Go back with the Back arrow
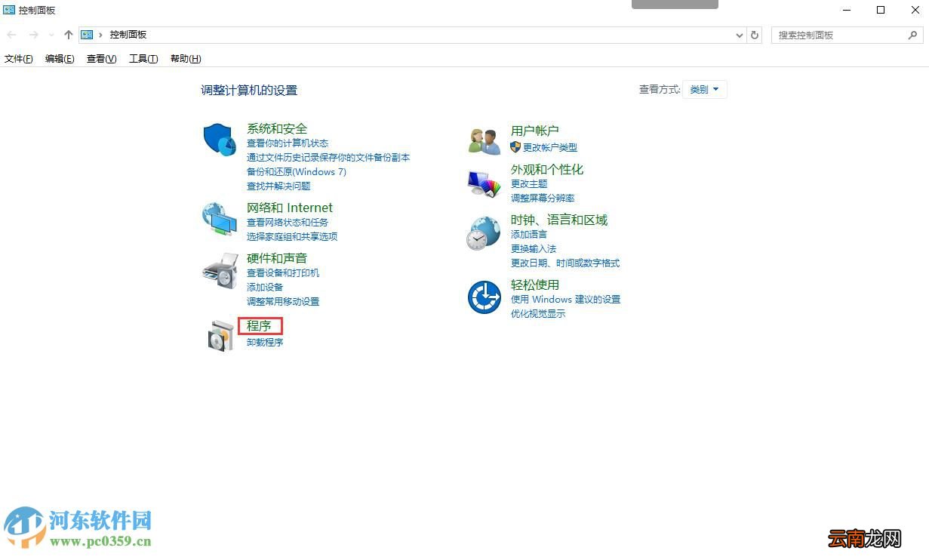 [12, 35]
